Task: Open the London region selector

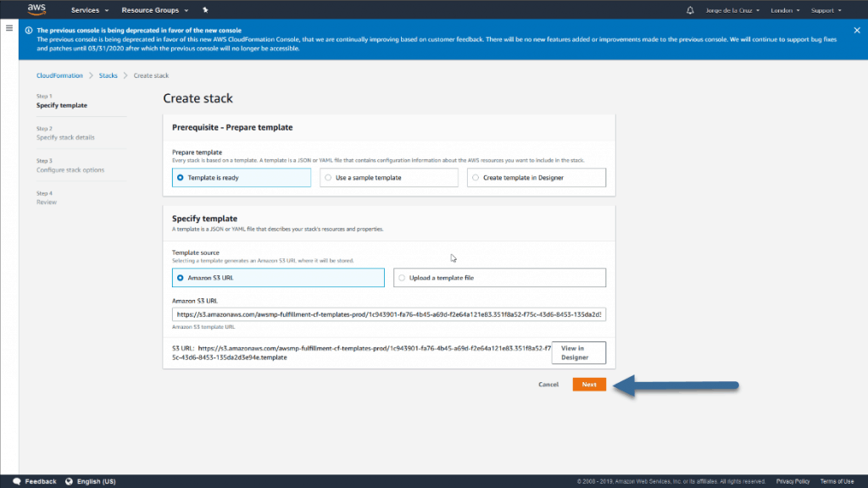Action: coord(785,10)
